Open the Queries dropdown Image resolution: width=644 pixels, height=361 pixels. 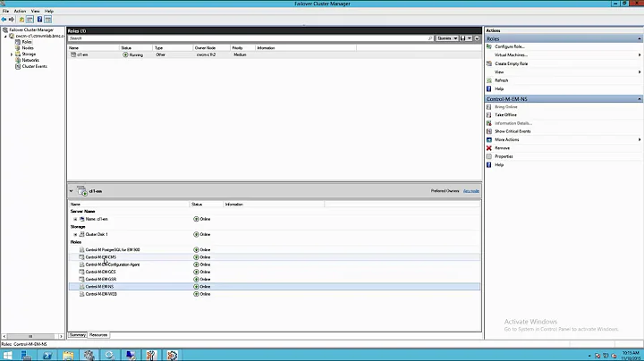(447, 38)
